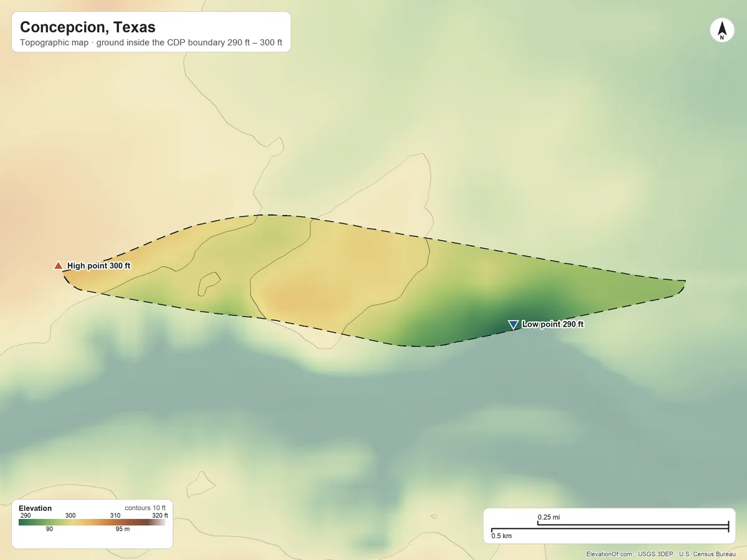Image resolution: width=747 pixels, height=560 pixels.
Task: Click the 'contours 10 ft' legend note
Action: 145,508
